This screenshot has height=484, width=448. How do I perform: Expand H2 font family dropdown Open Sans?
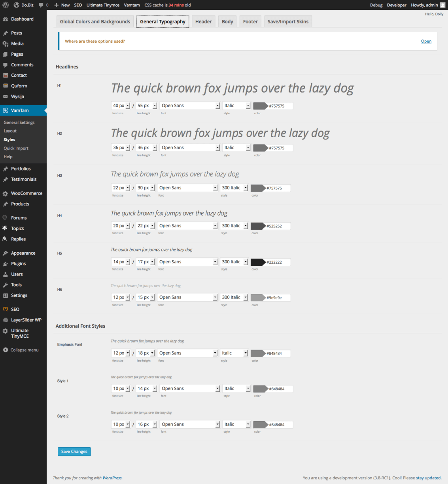pos(190,148)
